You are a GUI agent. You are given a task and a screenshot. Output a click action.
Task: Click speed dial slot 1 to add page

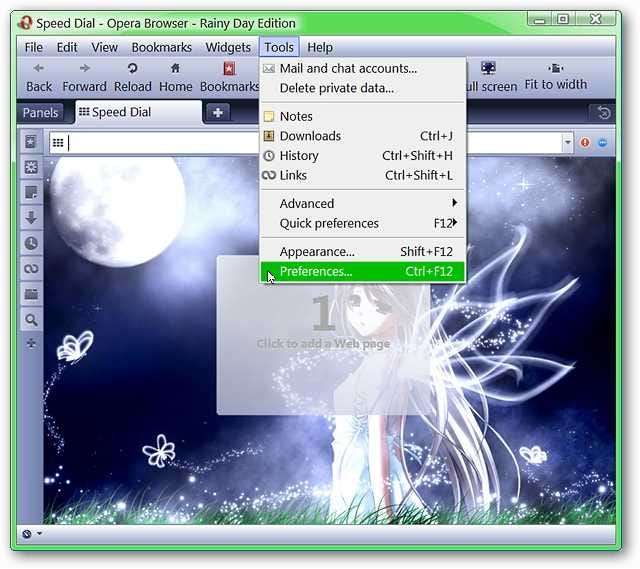pyautogui.click(x=323, y=335)
